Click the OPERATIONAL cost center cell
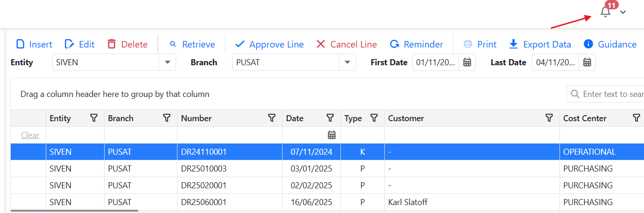The width and height of the screenshot is (644, 213). click(602, 152)
